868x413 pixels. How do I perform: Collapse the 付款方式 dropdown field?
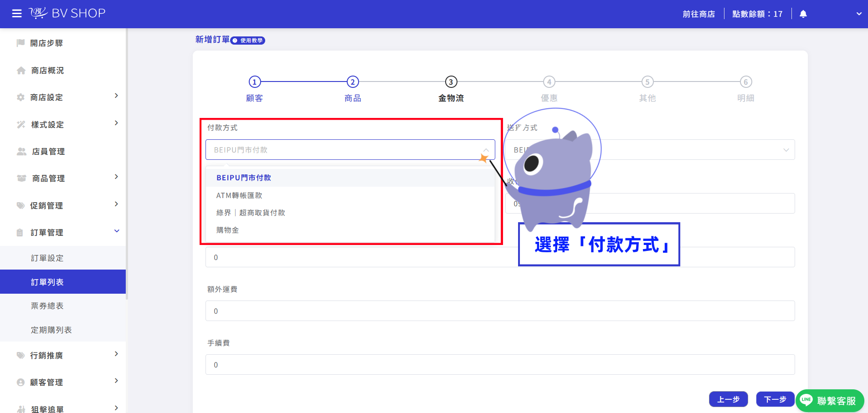point(350,150)
